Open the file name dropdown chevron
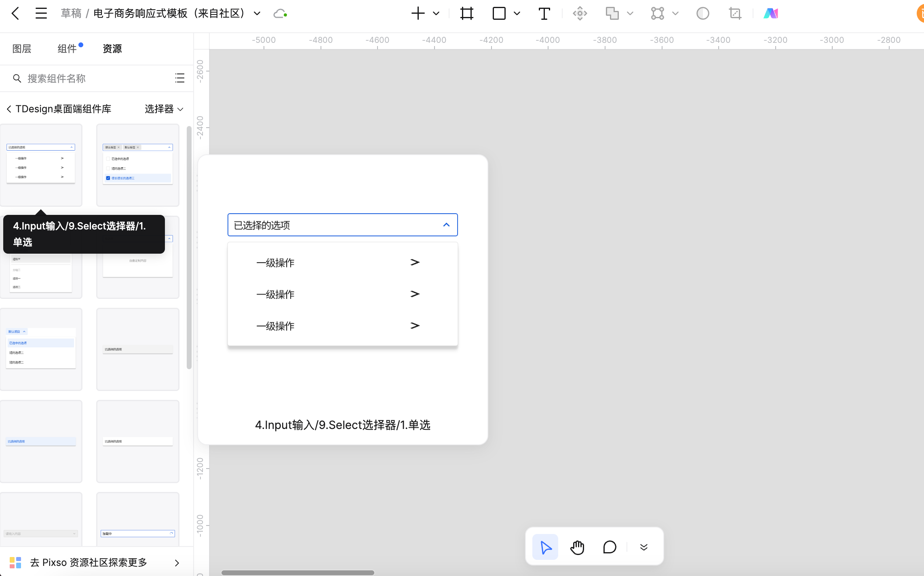This screenshot has height=576, width=924. 257,14
